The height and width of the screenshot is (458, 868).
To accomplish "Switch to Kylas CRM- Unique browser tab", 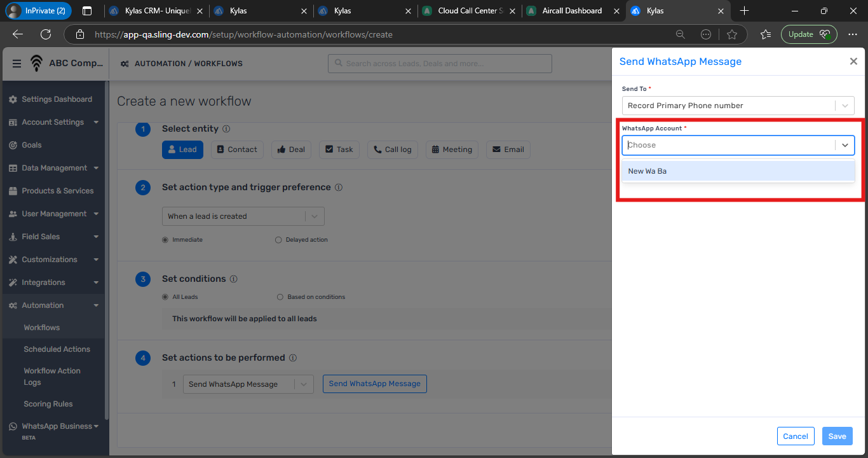I will click(x=156, y=11).
